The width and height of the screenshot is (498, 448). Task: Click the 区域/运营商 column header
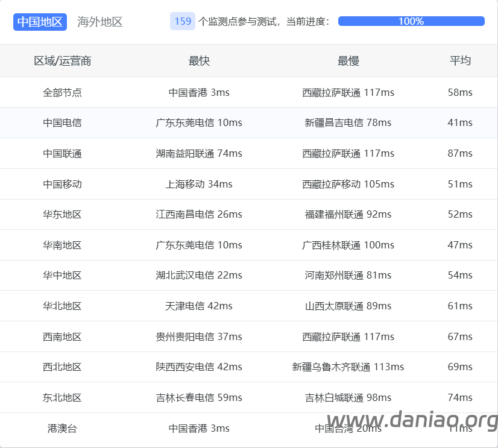coord(63,61)
